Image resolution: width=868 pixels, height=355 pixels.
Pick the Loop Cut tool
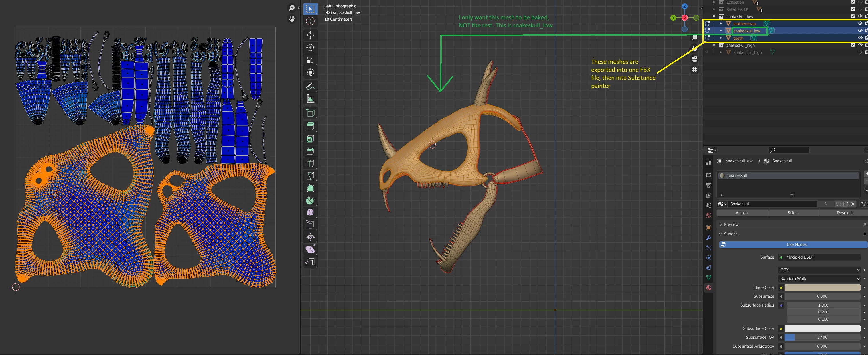pos(310,164)
